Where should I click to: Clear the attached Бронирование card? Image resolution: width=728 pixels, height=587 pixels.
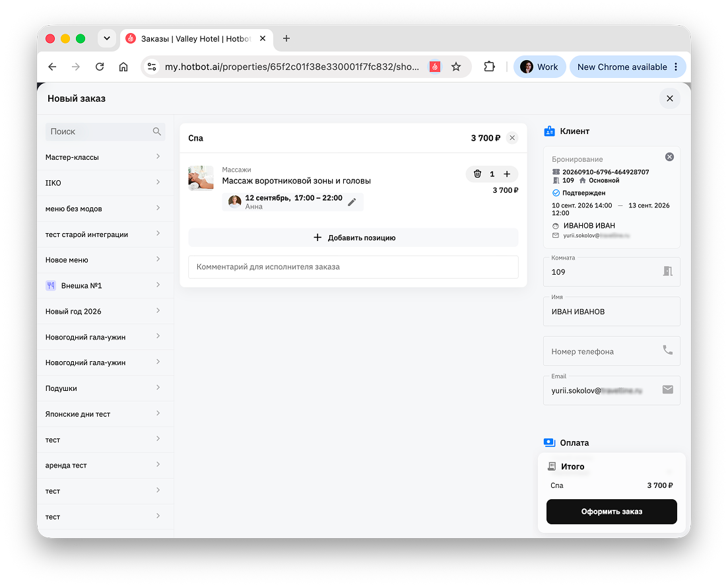pos(669,157)
